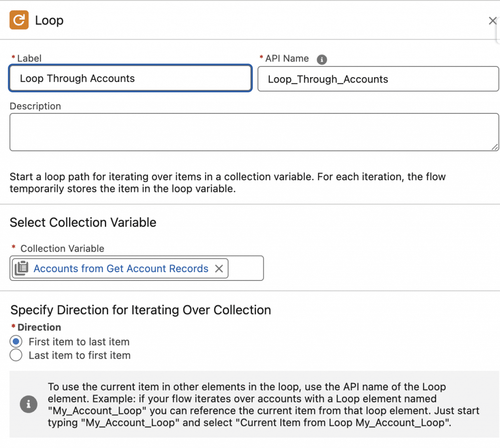Image resolution: width=500 pixels, height=448 pixels.
Task: Click the info icon in the gray help box
Action: click(x=28, y=404)
